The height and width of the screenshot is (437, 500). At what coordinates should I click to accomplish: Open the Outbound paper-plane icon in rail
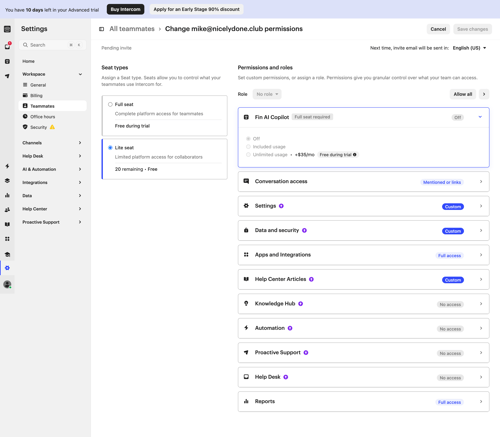click(x=7, y=76)
